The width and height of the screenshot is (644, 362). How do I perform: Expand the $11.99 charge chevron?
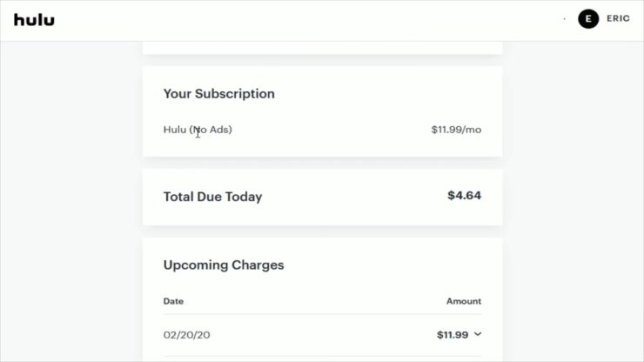click(478, 334)
